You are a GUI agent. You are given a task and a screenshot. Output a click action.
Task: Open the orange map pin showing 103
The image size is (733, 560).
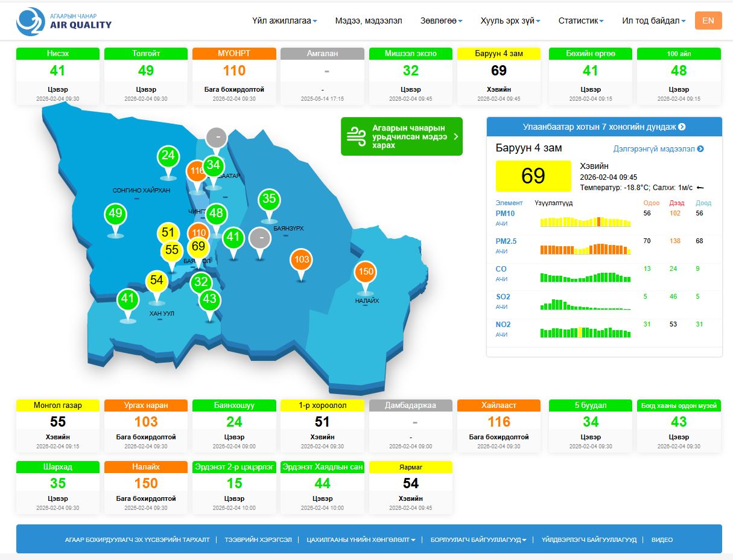tap(302, 260)
